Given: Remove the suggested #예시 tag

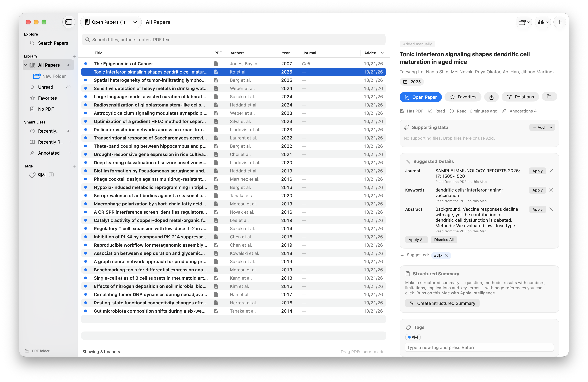Looking at the screenshot, I should point(447,256).
